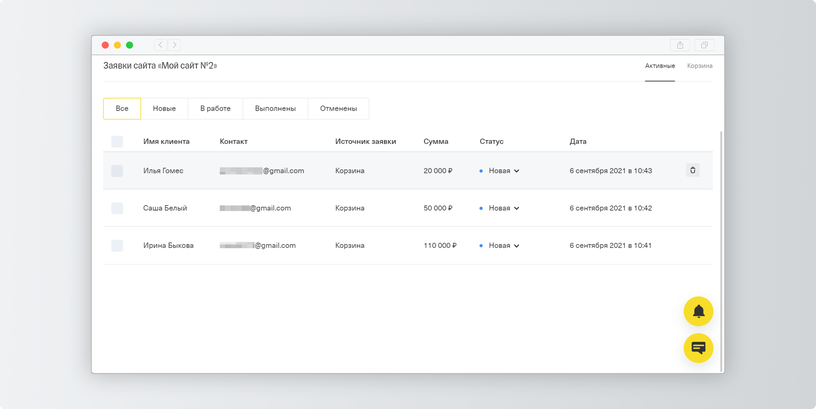This screenshot has height=409, width=816.
Task: Open the yellow chat support button
Action: pyautogui.click(x=698, y=348)
